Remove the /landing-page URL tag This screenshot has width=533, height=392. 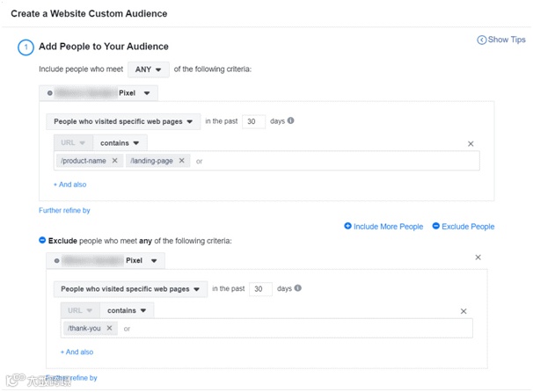182,161
